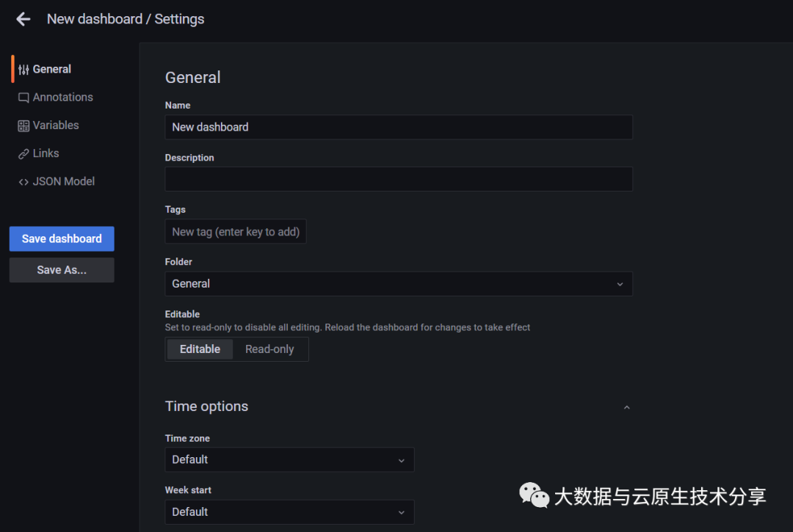Select the Editable option
The width and height of the screenshot is (793, 532).
(x=200, y=349)
